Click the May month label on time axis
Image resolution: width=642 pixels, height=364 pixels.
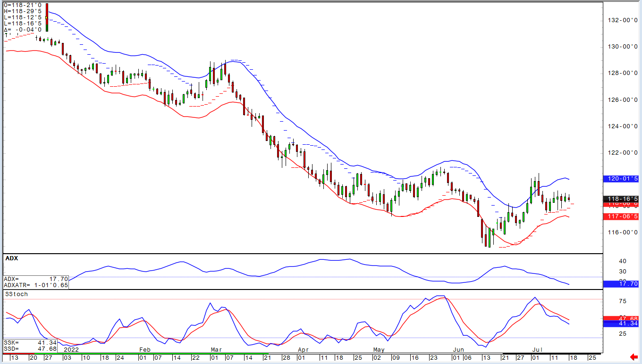pyautogui.click(x=379, y=349)
